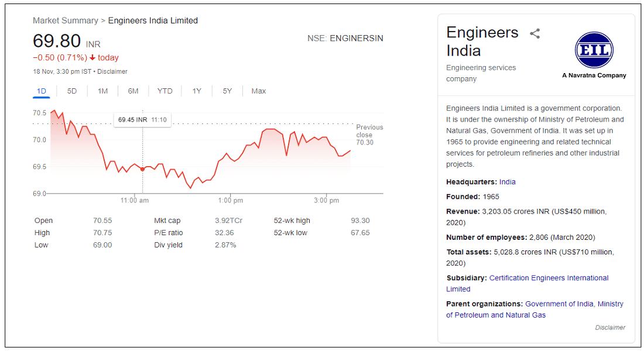Click the red down arrow beside today
This screenshot has width=644, height=351.
tap(93, 57)
